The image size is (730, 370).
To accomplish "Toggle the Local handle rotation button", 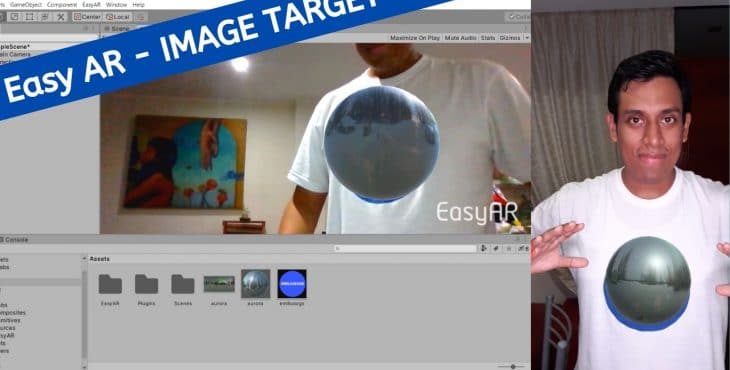I will click(x=118, y=17).
